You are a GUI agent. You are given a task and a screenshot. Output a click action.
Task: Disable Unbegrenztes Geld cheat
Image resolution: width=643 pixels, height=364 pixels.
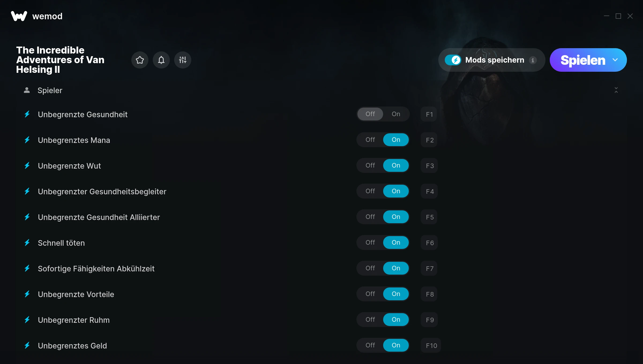tap(370, 345)
